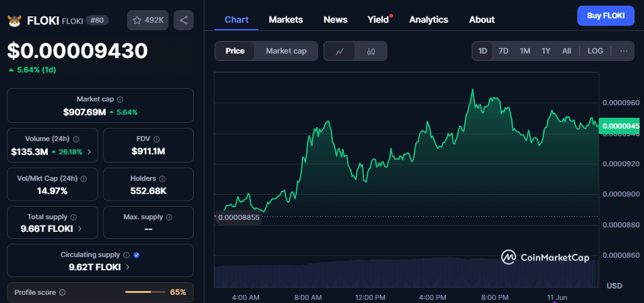Select the Price toggle
The image size is (644, 303).
tap(235, 51)
